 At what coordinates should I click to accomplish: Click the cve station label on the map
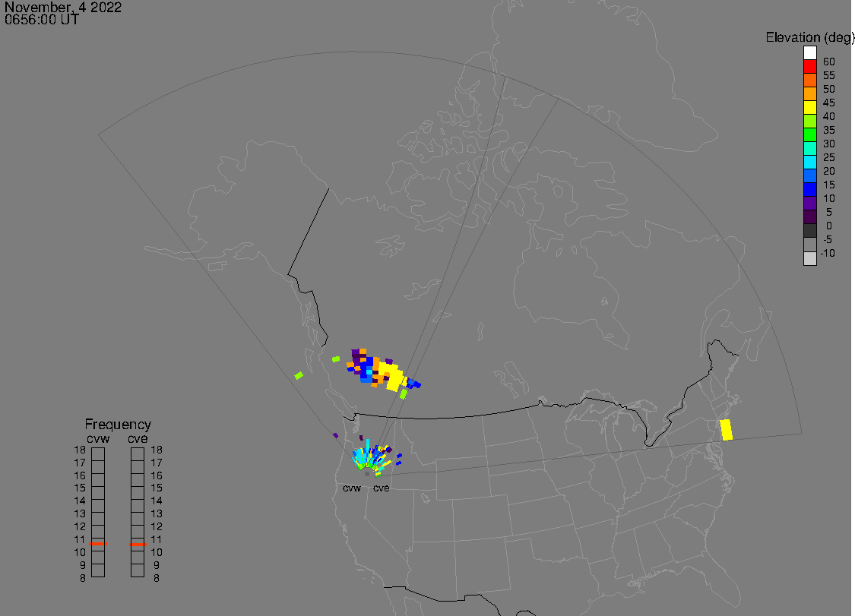[382, 488]
